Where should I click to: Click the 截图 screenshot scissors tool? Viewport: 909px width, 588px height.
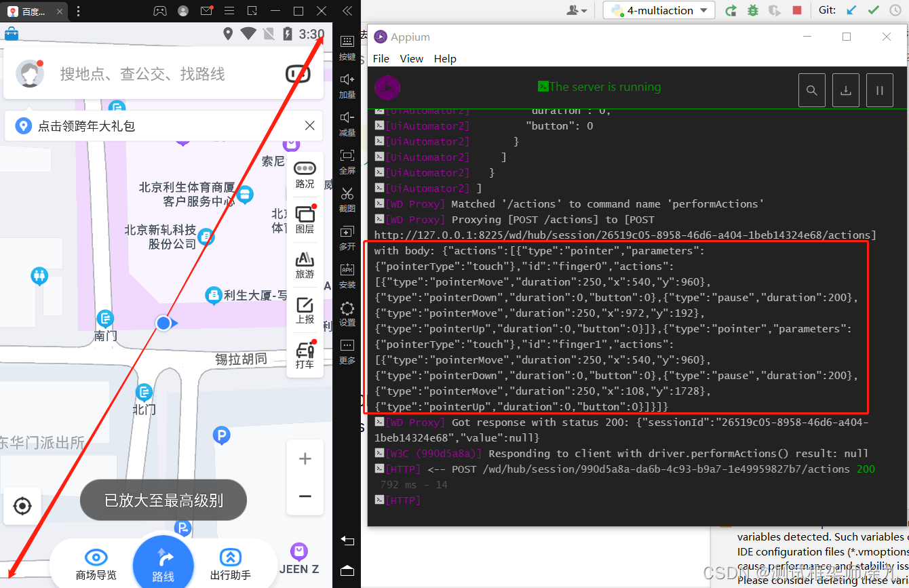tap(347, 199)
